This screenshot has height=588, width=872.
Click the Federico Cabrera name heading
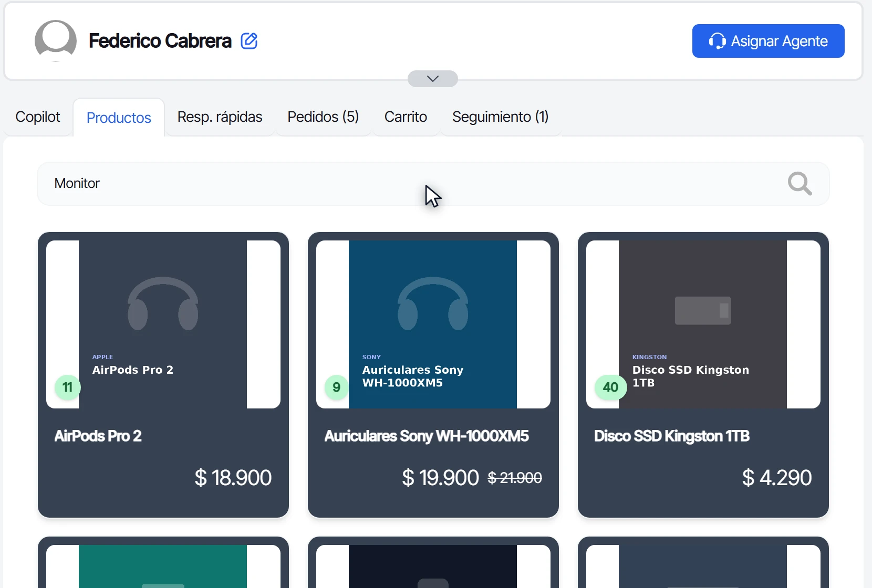160,41
